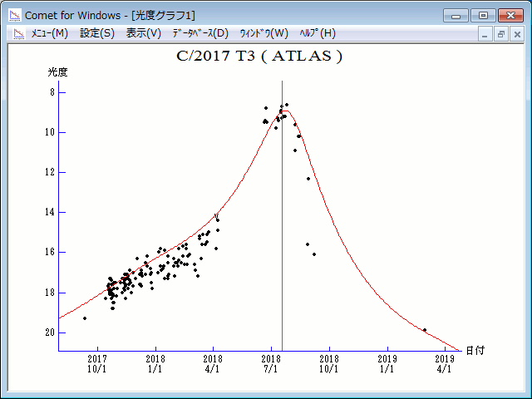The height and width of the screenshot is (399, 532).
Task: Expand the ｳｨﾝﾄﾞｳ(W) window menu
Action: [264, 33]
